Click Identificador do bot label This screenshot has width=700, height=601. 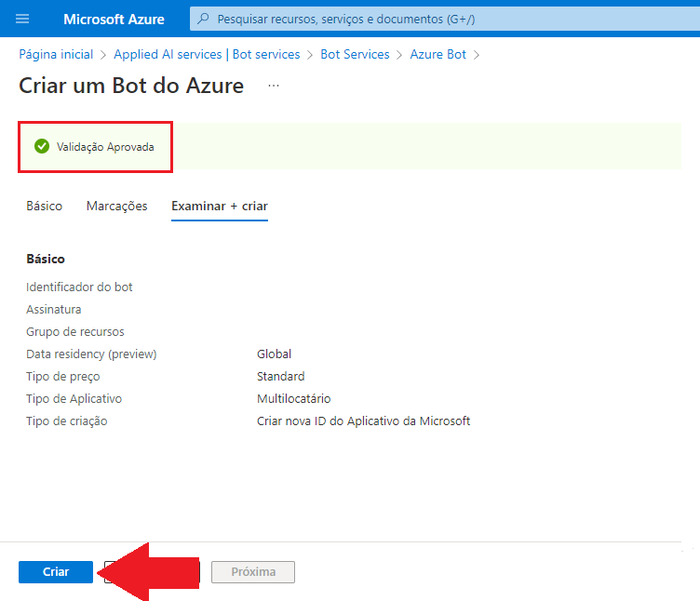point(79,287)
